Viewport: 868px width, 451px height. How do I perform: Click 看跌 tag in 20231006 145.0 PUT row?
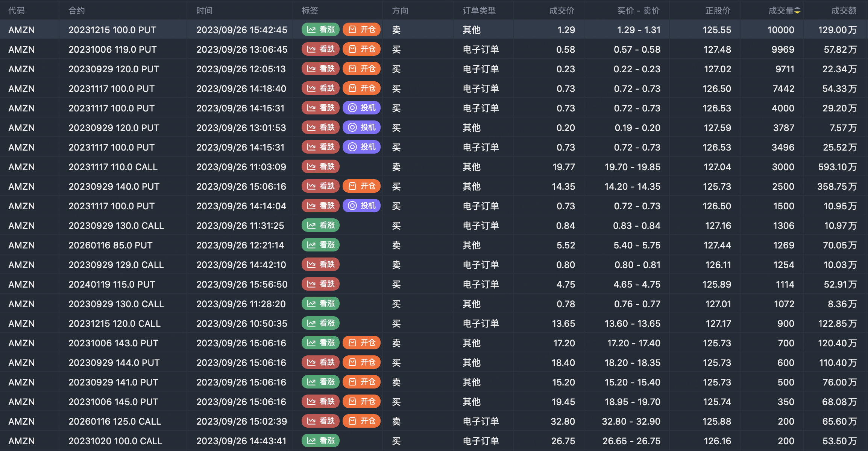coord(320,401)
